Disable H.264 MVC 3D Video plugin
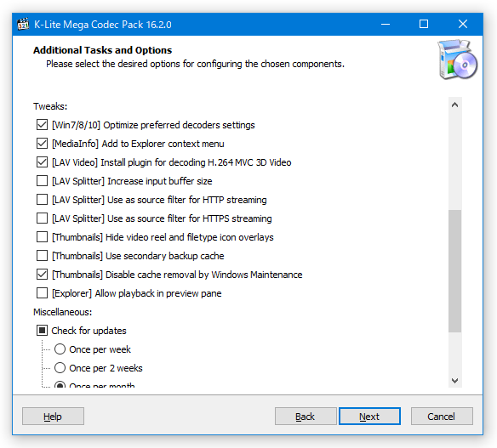497x448 pixels. (42, 162)
